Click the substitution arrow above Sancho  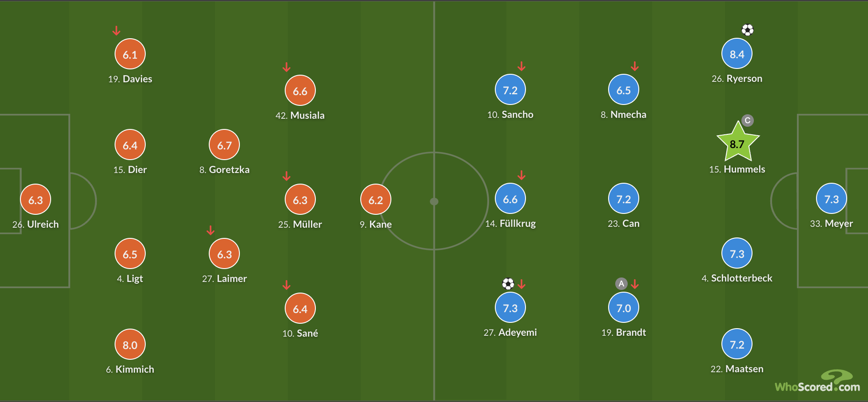point(522,66)
